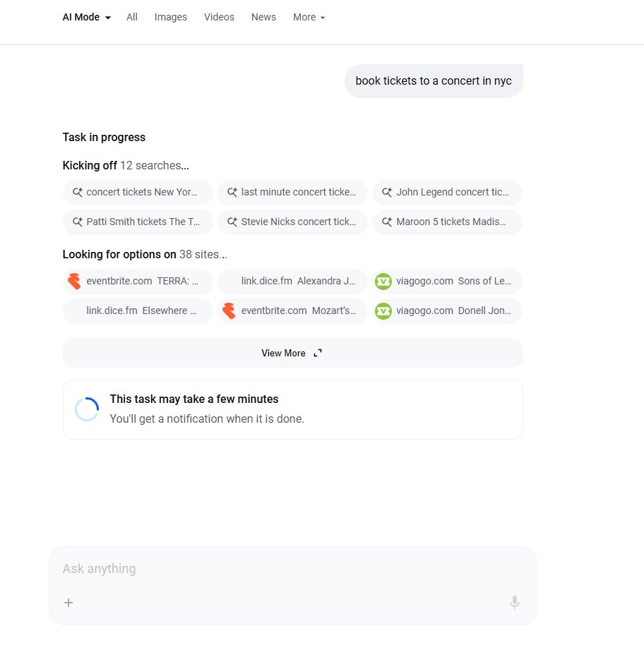Viewport: 644px width, 645px height.
Task: Click search icon on Patti Smith chip
Action: point(78,222)
